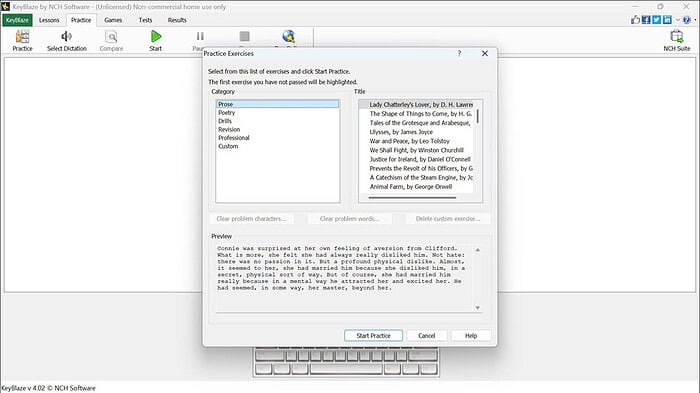This screenshot has width=700, height=393.
Task: Open the social share dropdown arrow
Action: click(677, 20)
